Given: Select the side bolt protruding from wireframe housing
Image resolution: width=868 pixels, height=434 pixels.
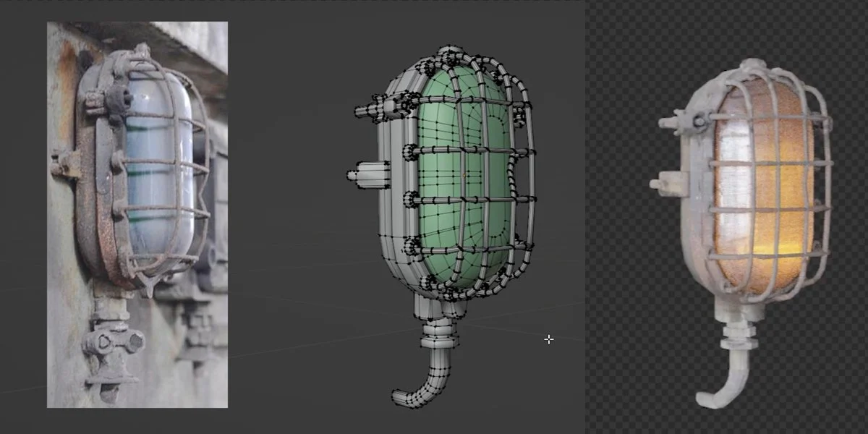Looking at the screenshot, I should 367,174.
